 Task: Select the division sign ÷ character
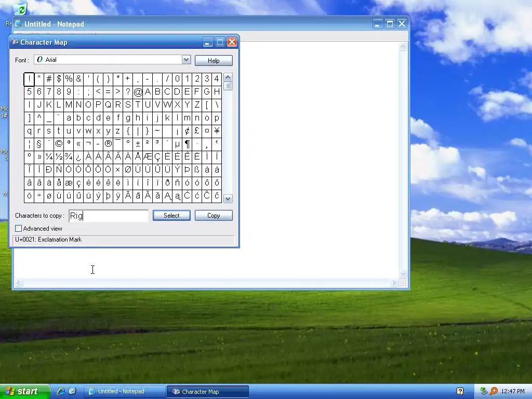(x=39, y=196)
